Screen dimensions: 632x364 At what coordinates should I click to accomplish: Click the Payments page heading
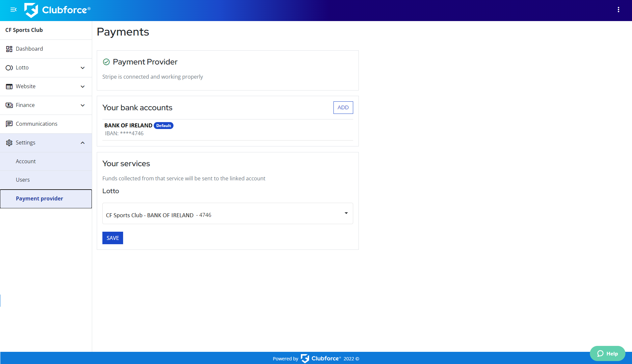point(123,32)
